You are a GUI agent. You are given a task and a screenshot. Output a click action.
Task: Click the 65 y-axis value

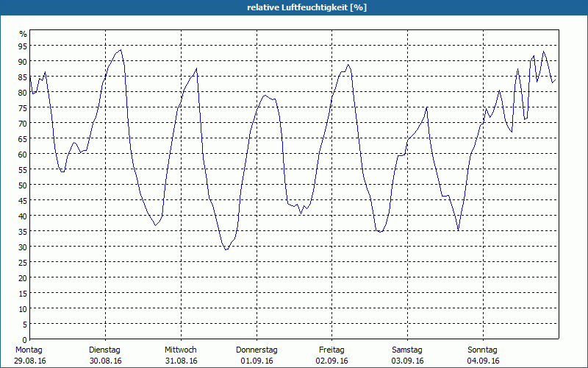23,138
